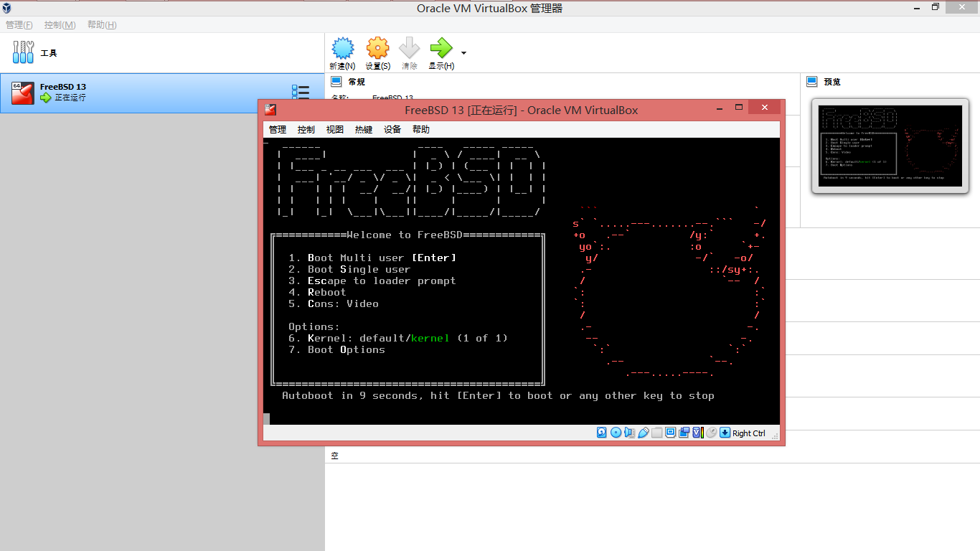Click the hard disk activity icon in VM status bar
Screen dimensions: 980x551
pos(601,432)
